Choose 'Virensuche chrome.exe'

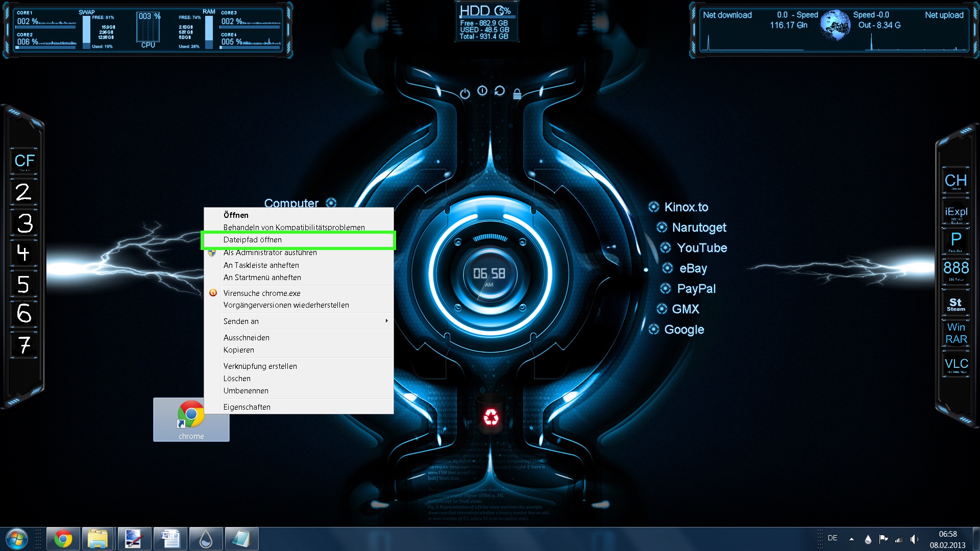(299, 293)
